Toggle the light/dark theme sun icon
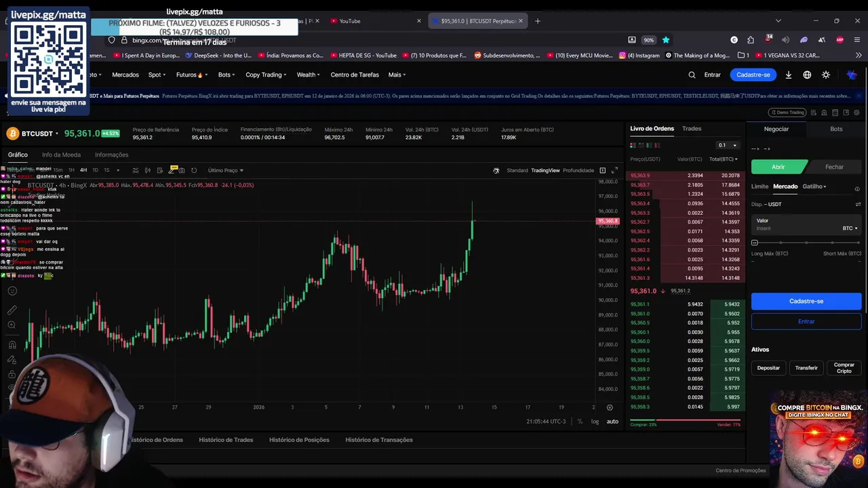 click(826, 75)
